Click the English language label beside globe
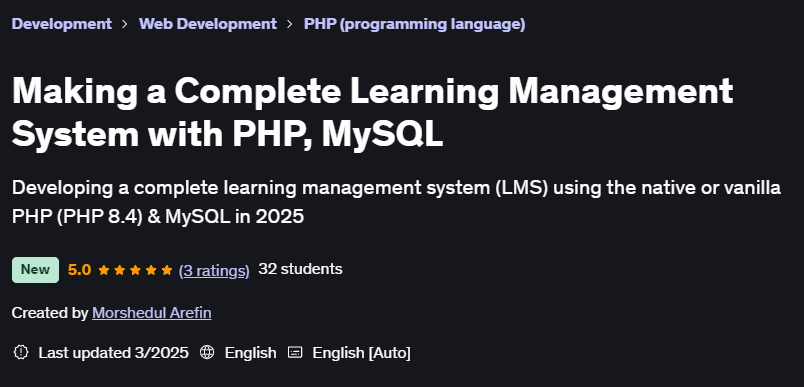This screenshot has height=387, width=804. click(x=250, y=353)
